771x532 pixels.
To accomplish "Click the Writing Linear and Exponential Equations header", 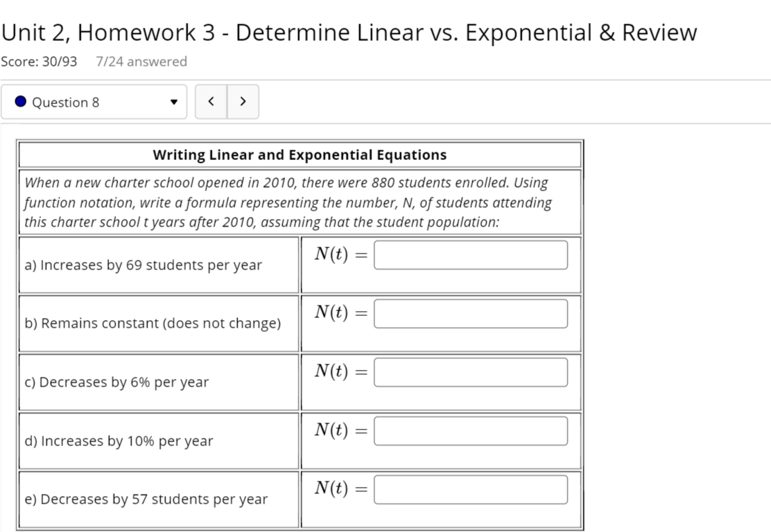I will pos(301,154).
